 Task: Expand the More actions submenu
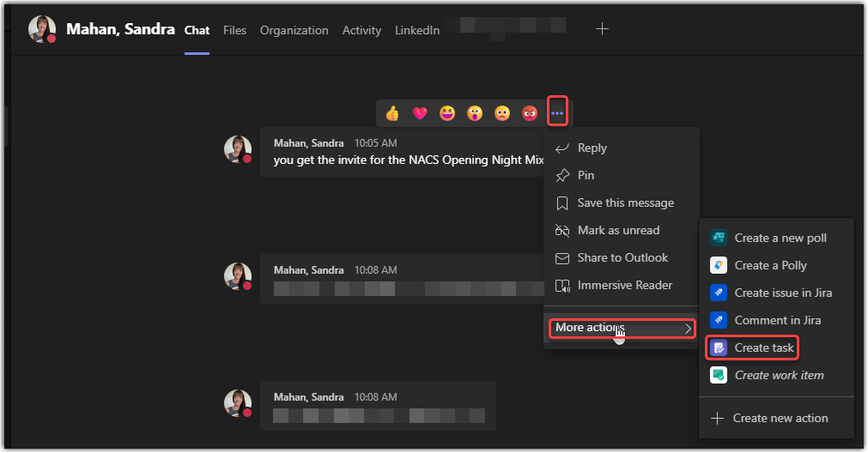(622, 328)
